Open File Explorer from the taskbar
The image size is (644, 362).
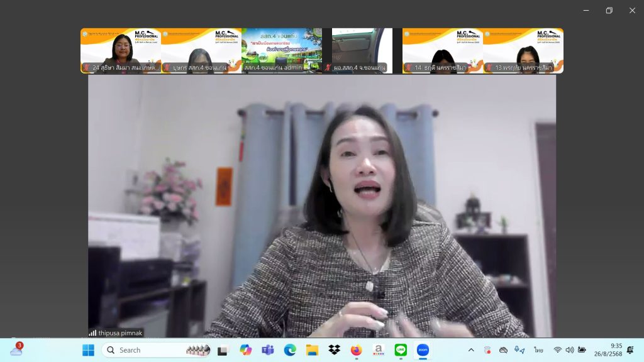(x=312, y=350)
